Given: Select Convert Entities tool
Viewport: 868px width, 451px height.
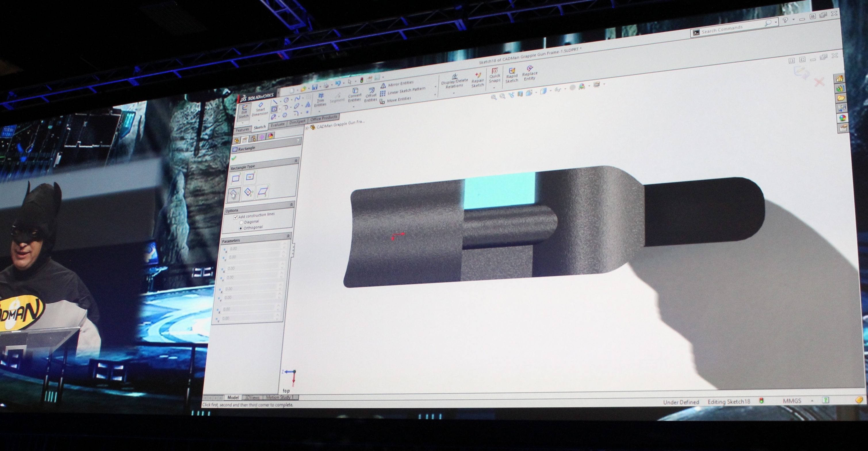Looking at the screenshot, I should (x=355, y=95).
